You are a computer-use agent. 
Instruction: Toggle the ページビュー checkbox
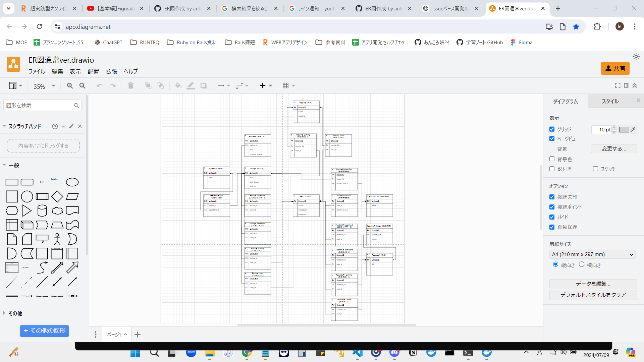click(552, 138)
